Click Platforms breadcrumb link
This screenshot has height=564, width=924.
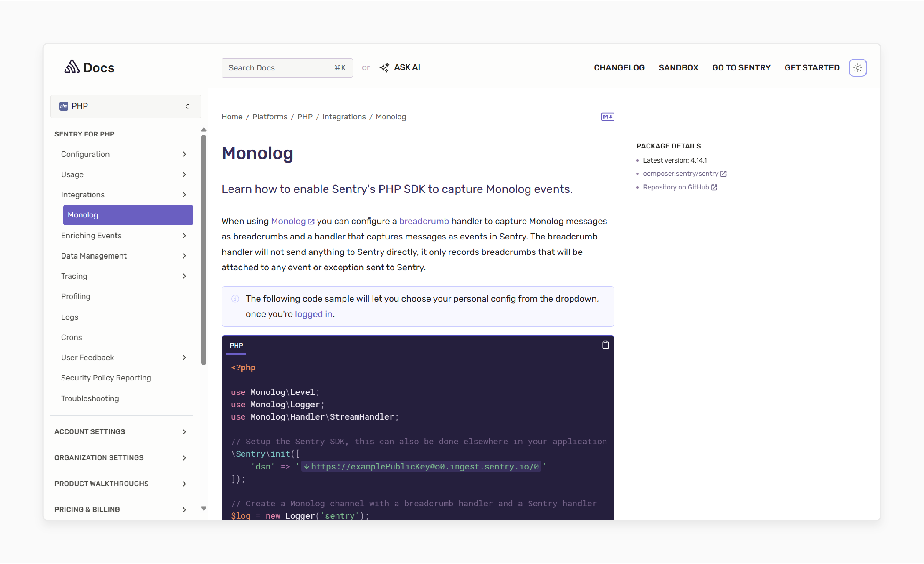point(270,117)
